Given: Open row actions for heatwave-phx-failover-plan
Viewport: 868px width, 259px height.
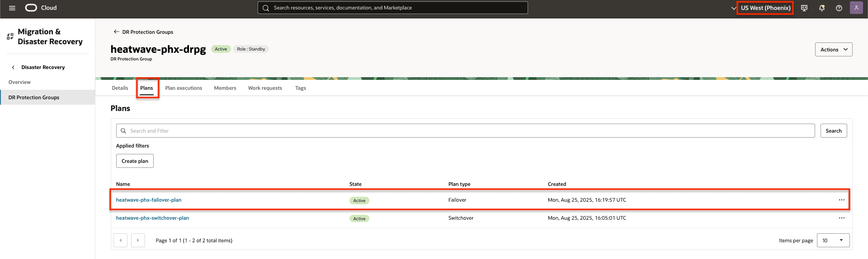Looking at the screenshot, I should pyautogui.click(x=841, y=200).
